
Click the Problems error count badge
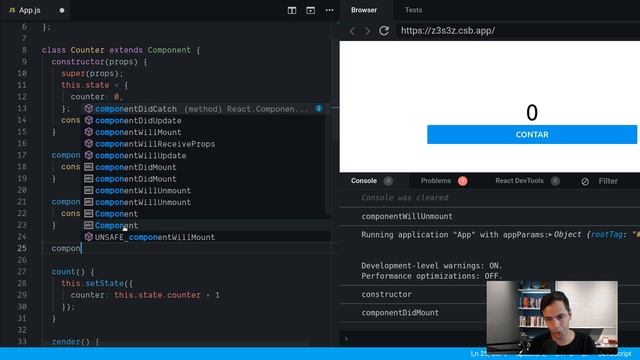click(x=462, y=181)
